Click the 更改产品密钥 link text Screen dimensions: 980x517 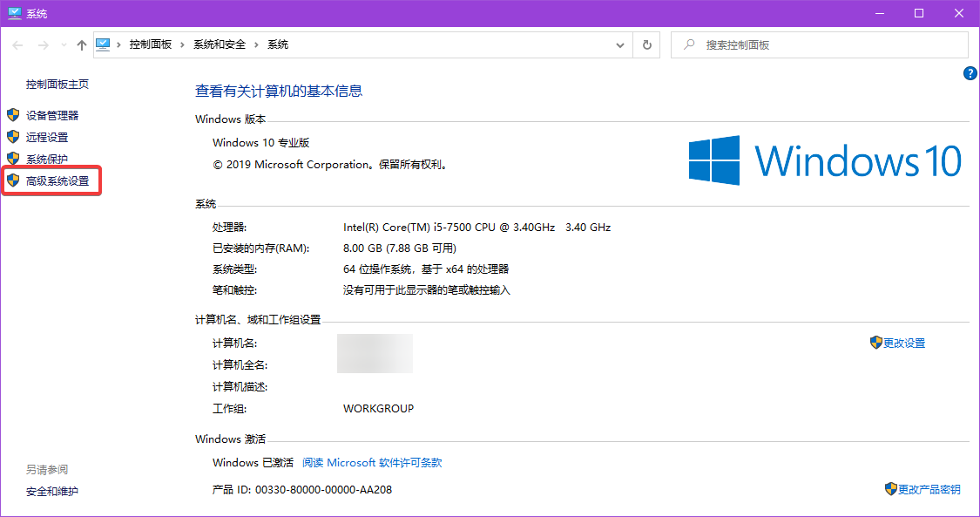pyautogui.click(x=929, y=490)
